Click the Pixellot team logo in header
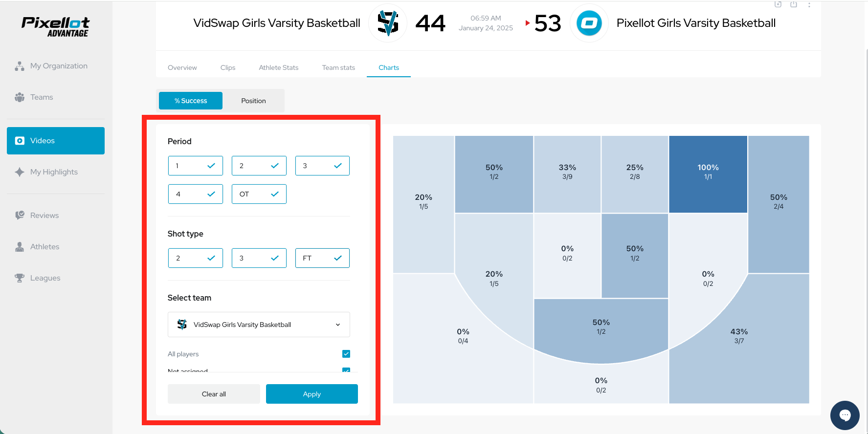Viewport: 868px width, 434px height. (x=589, y=23)
